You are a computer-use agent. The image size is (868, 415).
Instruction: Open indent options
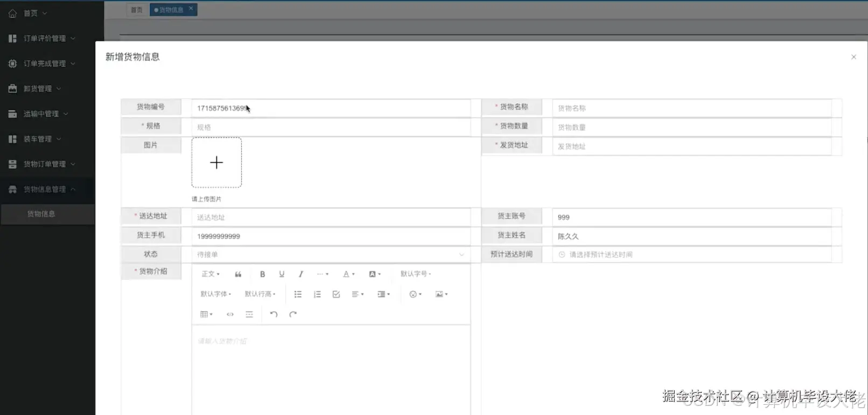click(x=383, y=294)
